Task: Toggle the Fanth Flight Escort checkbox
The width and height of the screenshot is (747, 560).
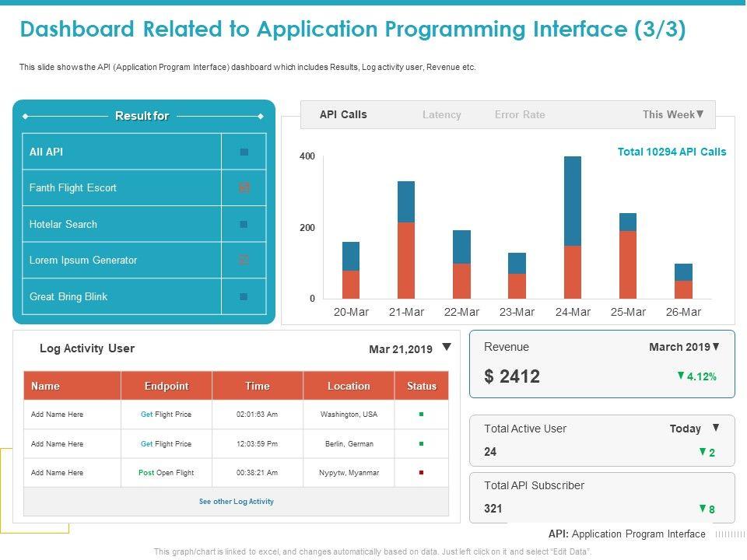Action: click(244, 188)
